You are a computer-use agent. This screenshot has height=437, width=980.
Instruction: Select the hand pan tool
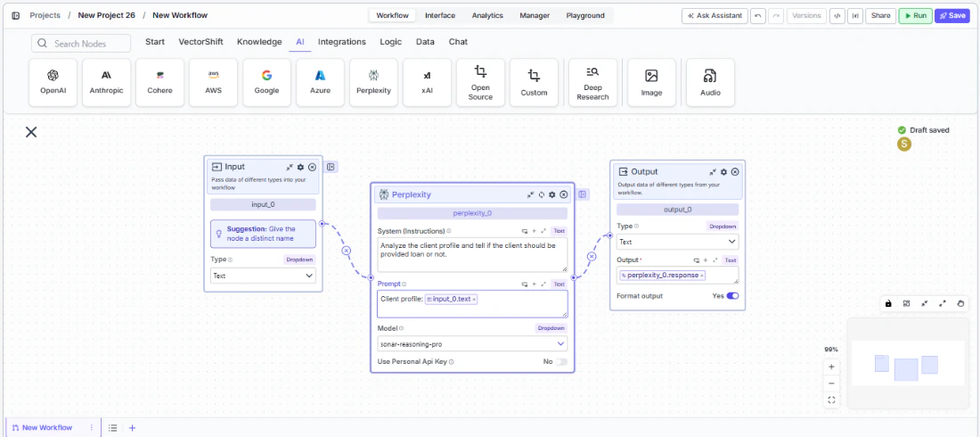[961, 303]
